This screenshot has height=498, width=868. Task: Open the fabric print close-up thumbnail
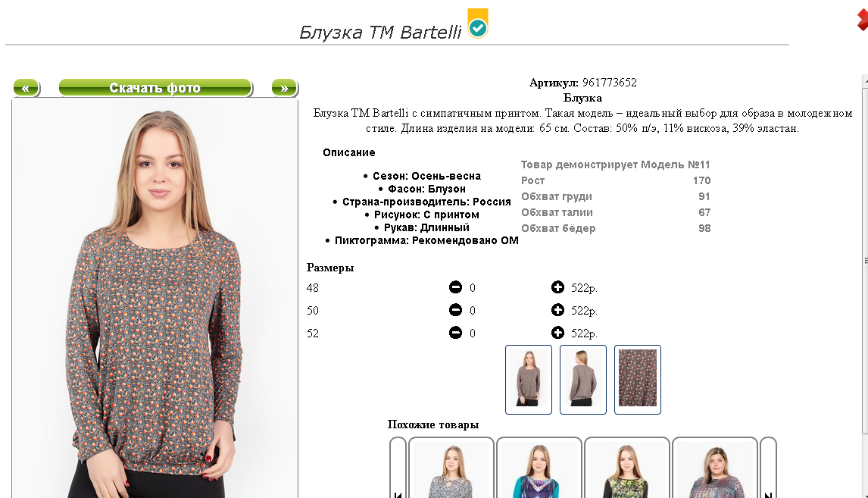tap(637, 380)
